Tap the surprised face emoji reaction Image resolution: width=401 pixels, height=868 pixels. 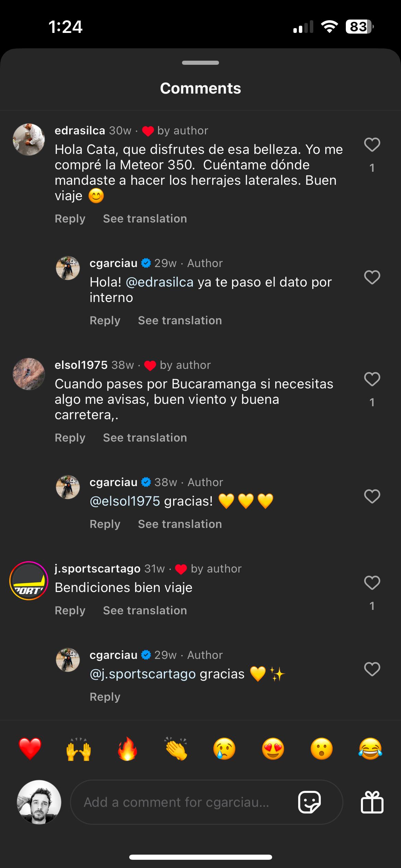tap(321, 749)
